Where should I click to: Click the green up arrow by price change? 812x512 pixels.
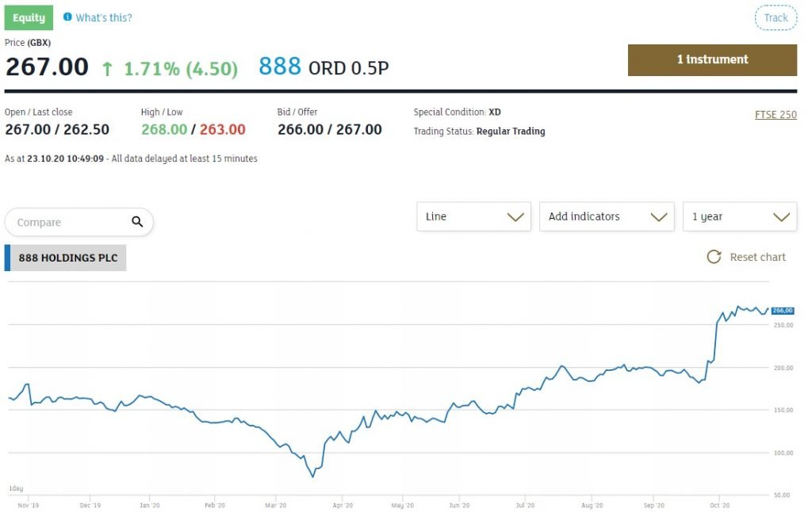[107, 69]
